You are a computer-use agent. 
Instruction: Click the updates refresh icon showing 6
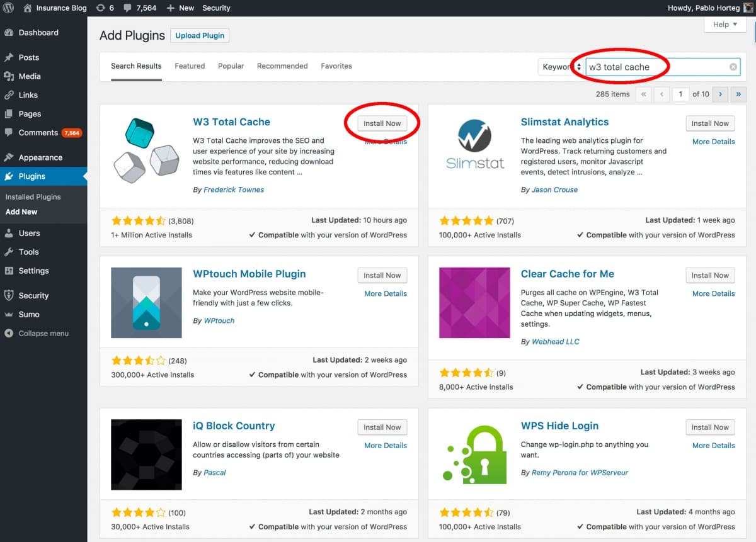pos(101,8)
